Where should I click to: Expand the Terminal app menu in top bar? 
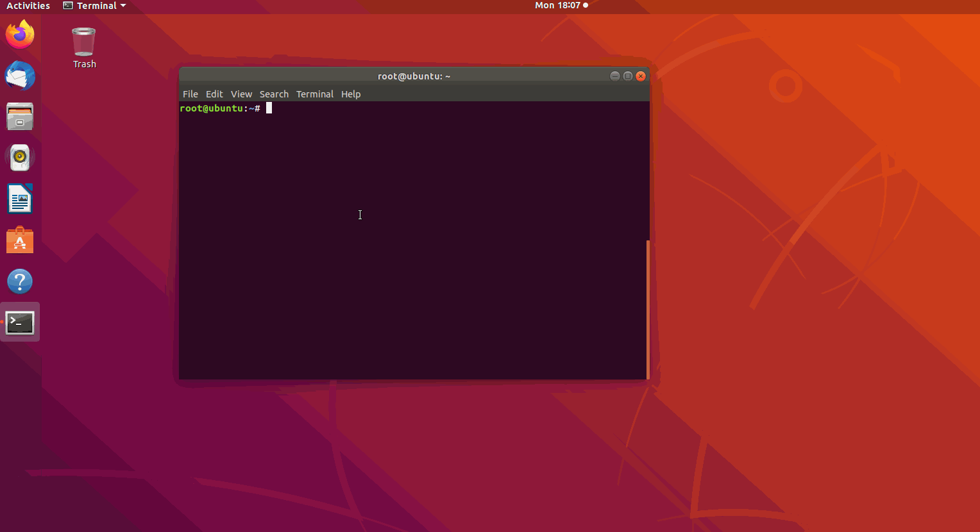click(94, 6)
